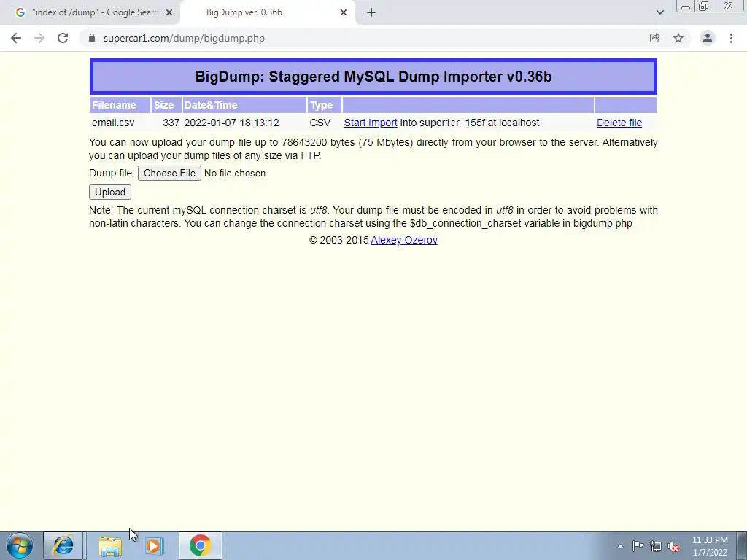Click the file size value 337
This screenshot has width=747, height=560.
(171, 122)
